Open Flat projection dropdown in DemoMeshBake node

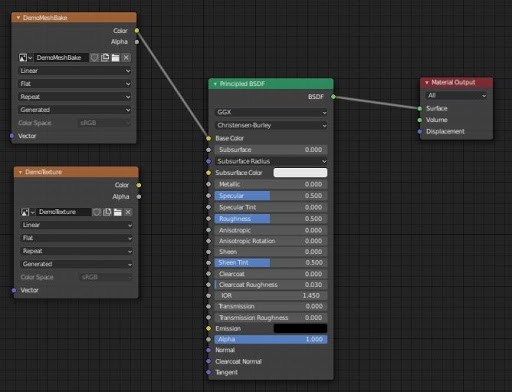coord(75,84)
